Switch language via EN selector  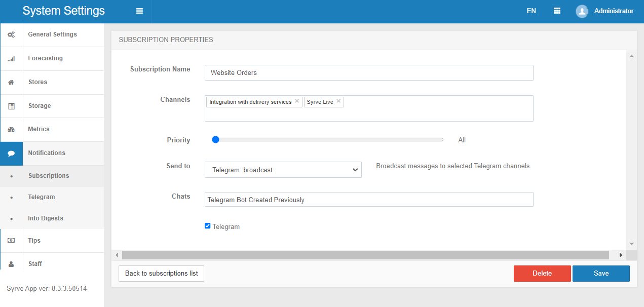[531, 11]
